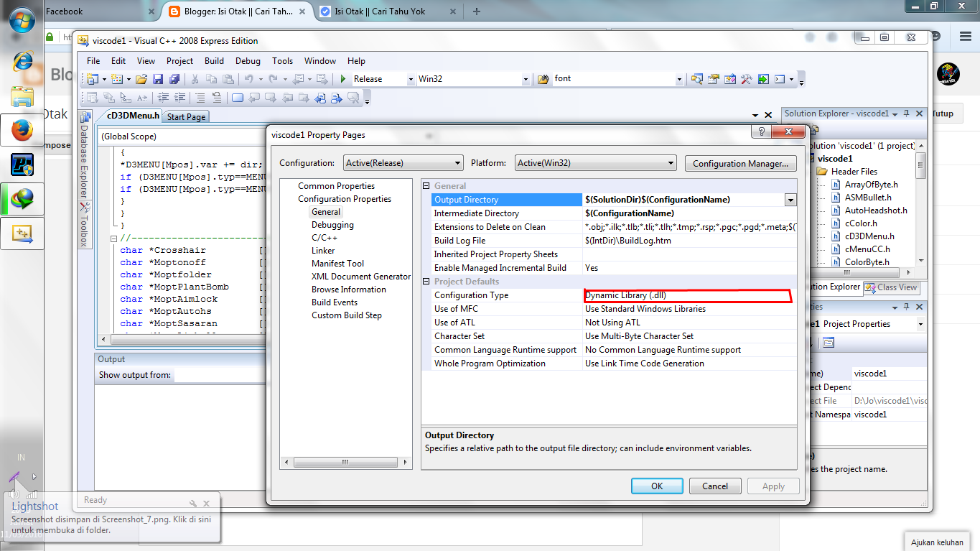Open the (Global Scope) dropdown in editor
This screenshot has height=551, width=980.
click(x=182, y=136)
